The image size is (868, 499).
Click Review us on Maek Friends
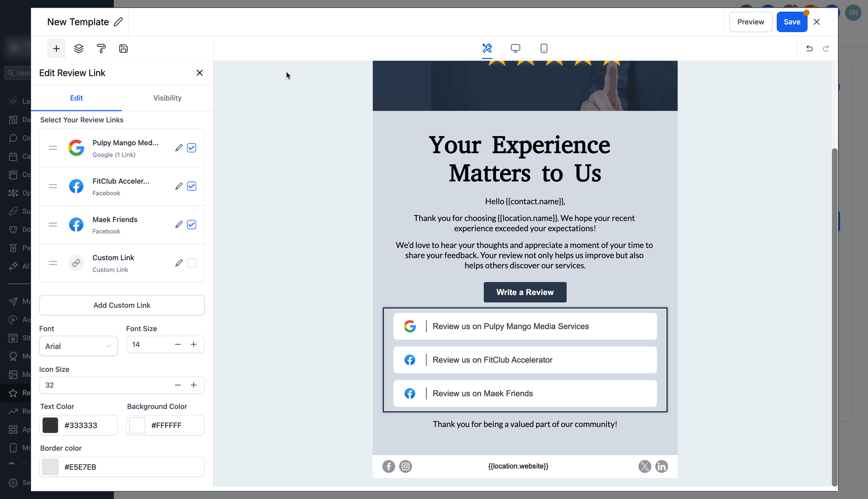coord(525,394)
